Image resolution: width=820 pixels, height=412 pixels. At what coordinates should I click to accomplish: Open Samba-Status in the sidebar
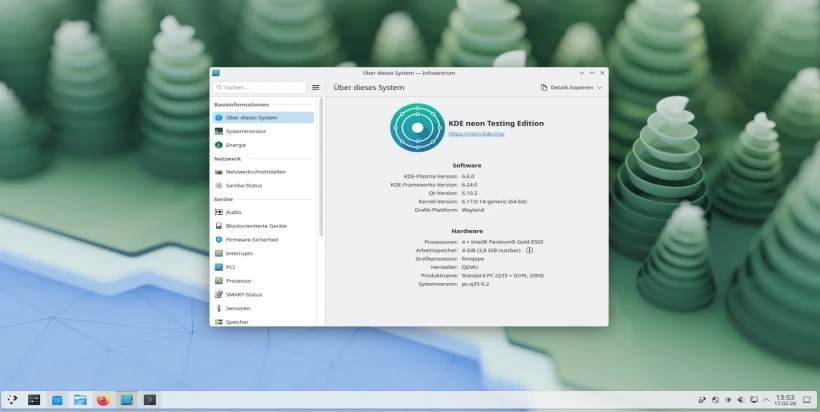(263, 185)
